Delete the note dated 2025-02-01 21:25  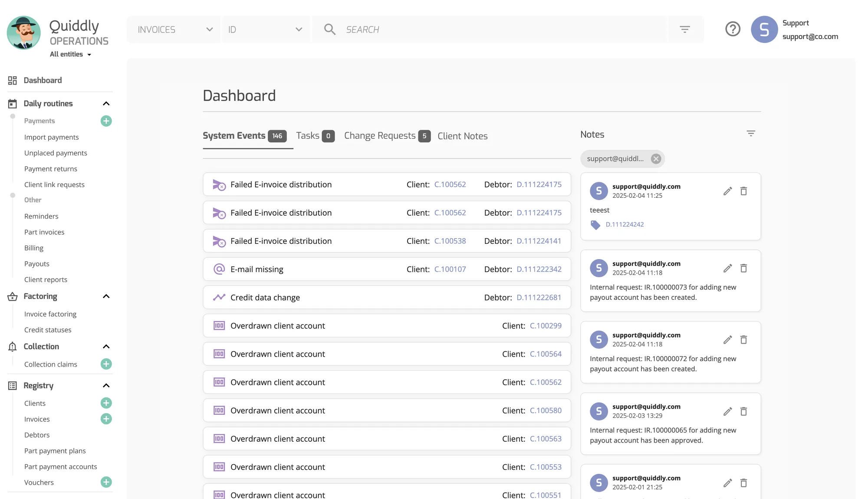pyautogui.click(x=743, y=483)
